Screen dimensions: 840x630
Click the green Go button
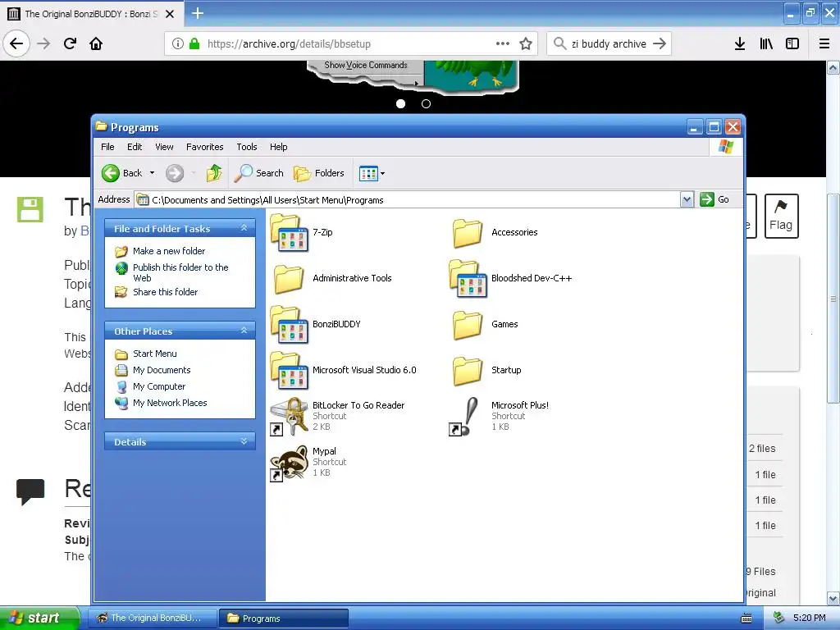coord(714,200)
